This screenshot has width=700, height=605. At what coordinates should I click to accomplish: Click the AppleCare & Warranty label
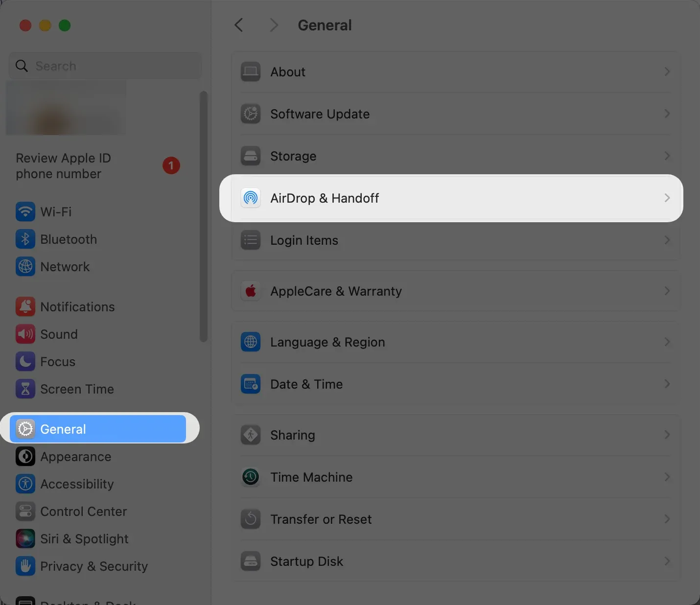tap(336, 291)
